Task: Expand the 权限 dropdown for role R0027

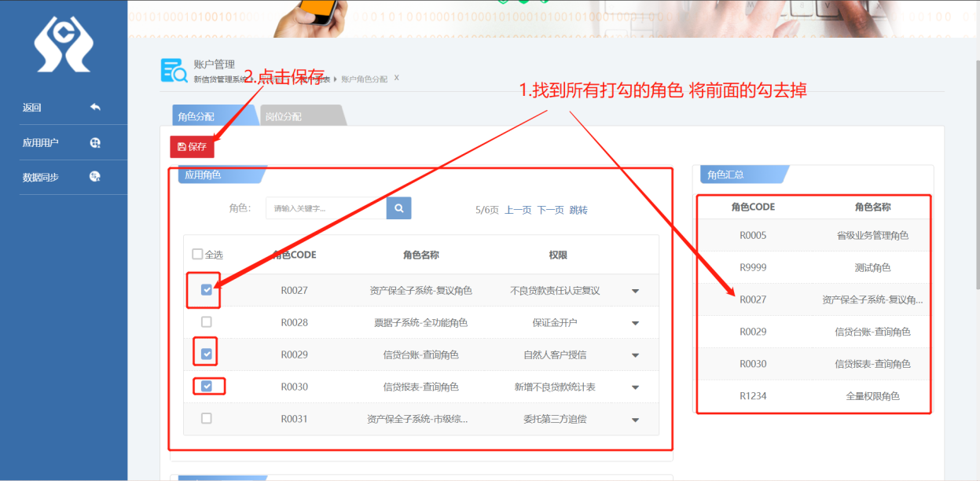Action: tap(635, 290)
